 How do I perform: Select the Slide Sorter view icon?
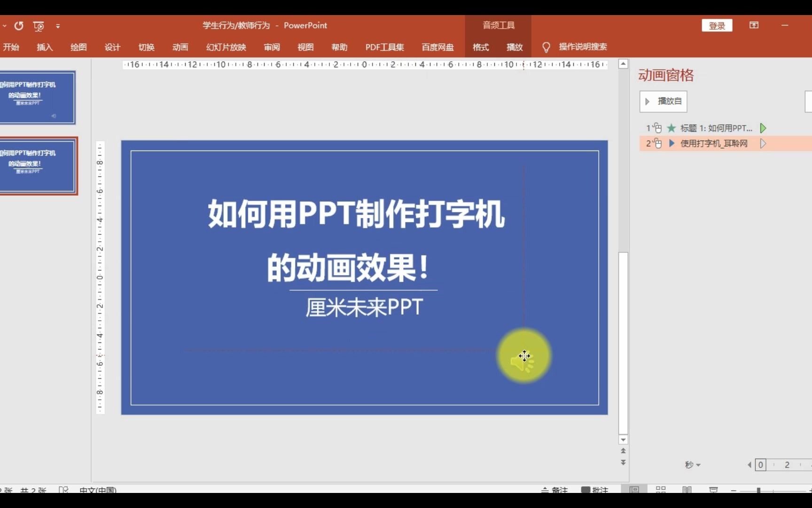pyautogui.click(x=661, y=490)
